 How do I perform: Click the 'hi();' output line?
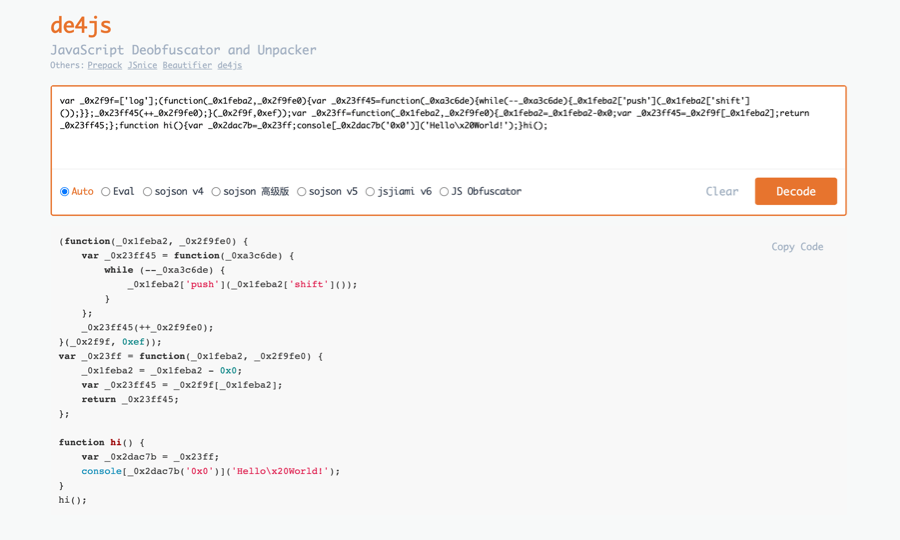pyautogui.click(x=72, y=500)
